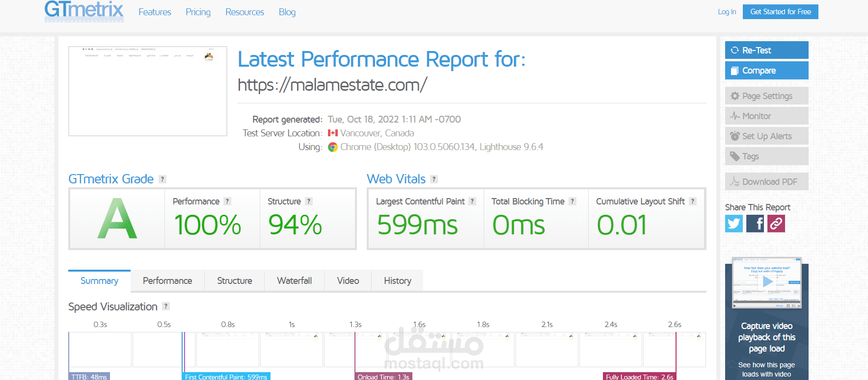Show help for Performance score
Screen dimensions: 868x380
[x=227, y=202]
